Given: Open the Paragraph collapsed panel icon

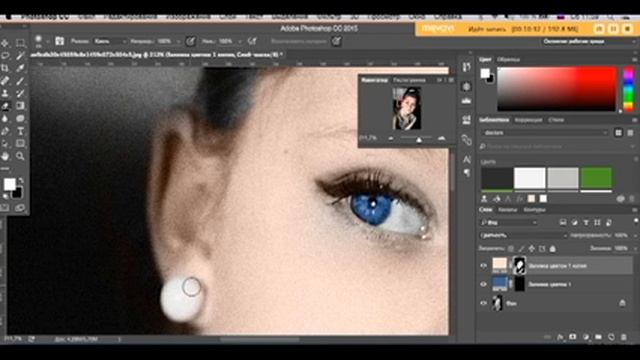Looking at the screenshot, I should [x=467, y=173].
